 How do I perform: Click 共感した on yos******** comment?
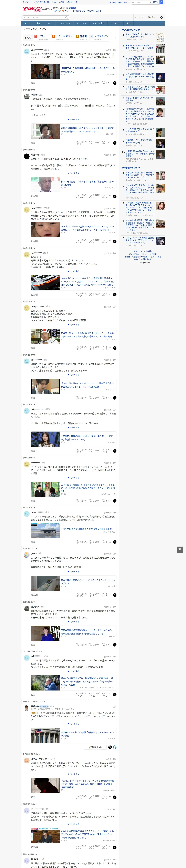pyautogui.click(x=81, y=83)
